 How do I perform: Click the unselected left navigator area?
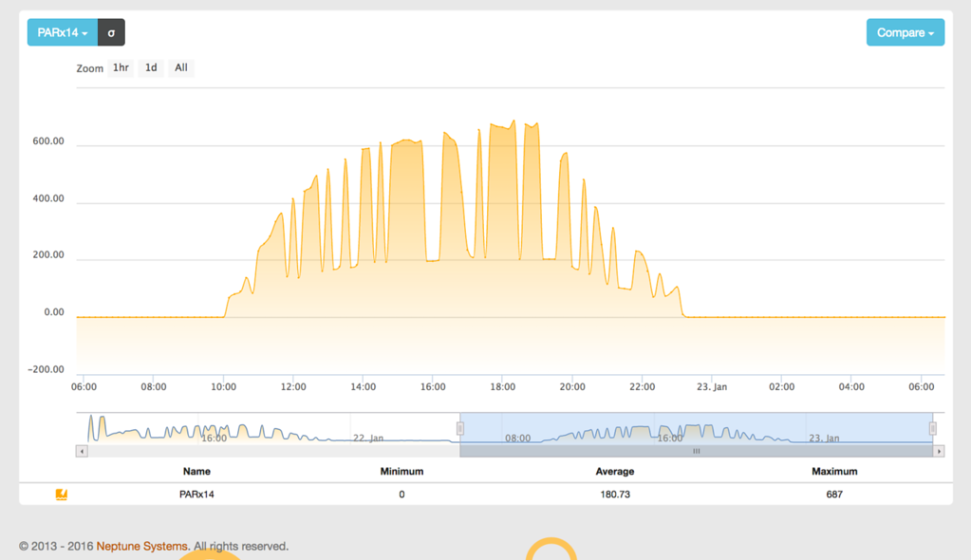click(266, 427)
